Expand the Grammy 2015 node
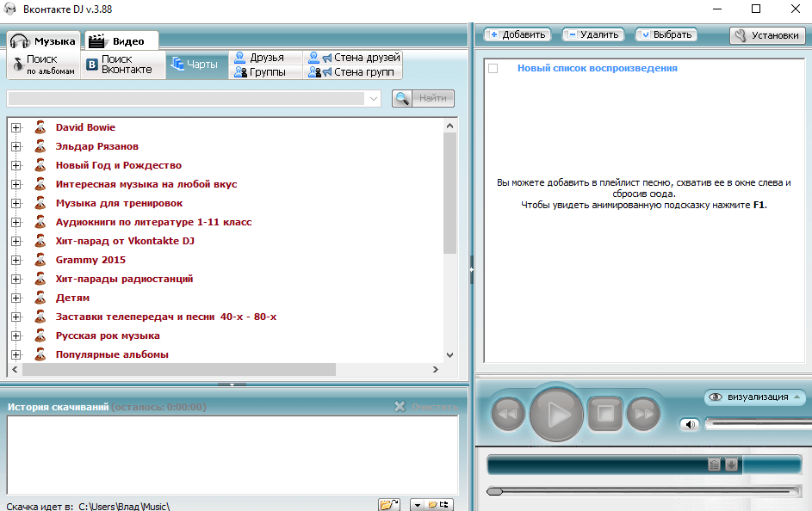 (x=16, y=260)
